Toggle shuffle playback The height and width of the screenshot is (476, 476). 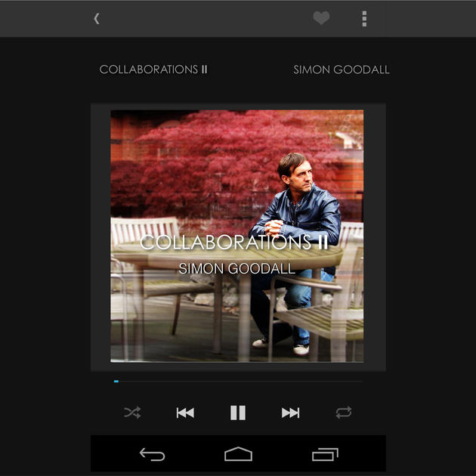132,413
